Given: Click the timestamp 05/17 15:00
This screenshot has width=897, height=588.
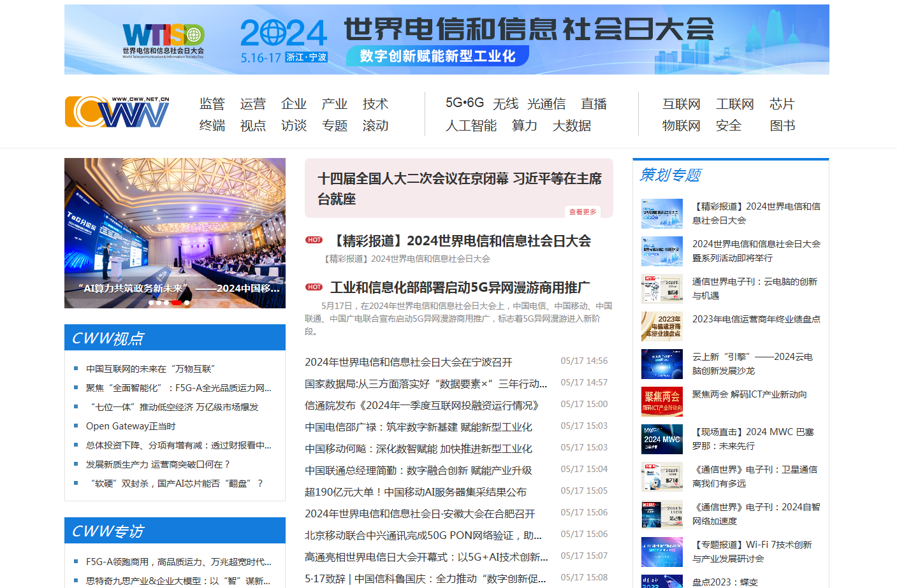Looking at the screenshot, I should click(584, 404).
